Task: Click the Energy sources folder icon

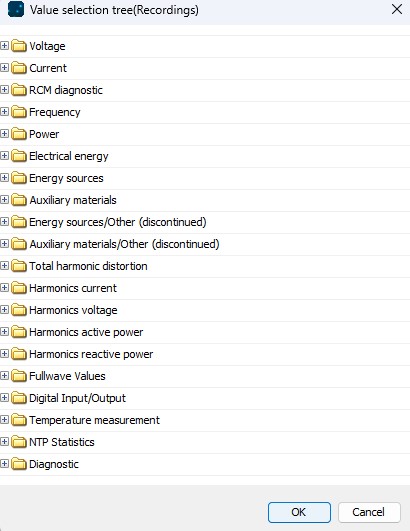Action: click(x=19, y=178)
